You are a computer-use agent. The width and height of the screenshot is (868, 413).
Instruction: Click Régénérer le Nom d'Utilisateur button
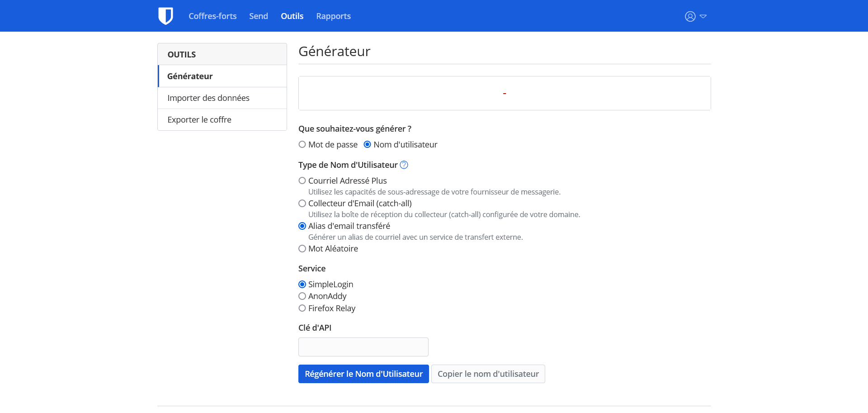(x=363, y=374)
